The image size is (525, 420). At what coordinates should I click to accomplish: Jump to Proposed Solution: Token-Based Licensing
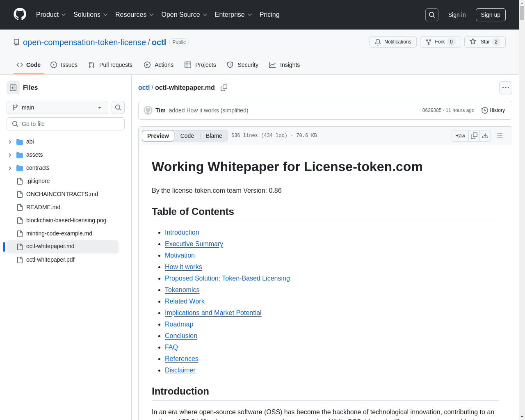click(x=227, y=278)
